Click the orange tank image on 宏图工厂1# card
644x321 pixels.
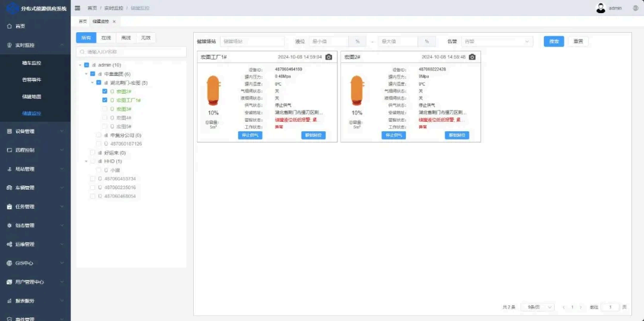click(x=213, y=90)
